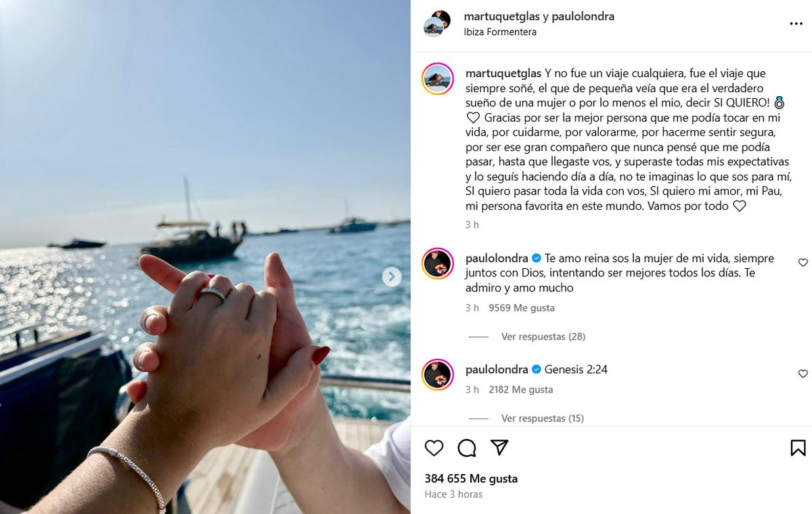Image resolution: width=812 pixels, height=514 pixels.
Task: Like paulolondra's 'Te amo reina' comment
Action: click(803, 262)
